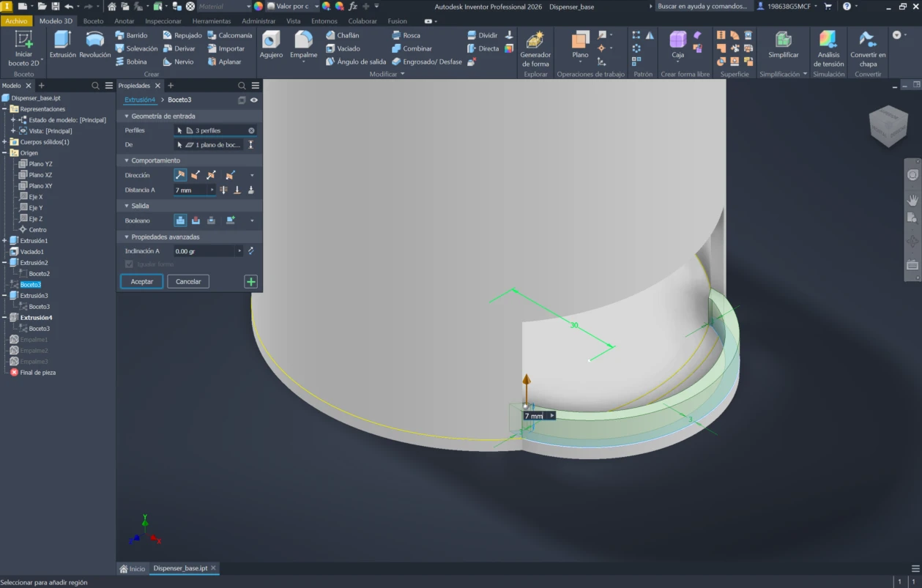The height and width of the screenshot is (588, 922).
Task: Select the Unir join boolean option
Action: (180, 220)
